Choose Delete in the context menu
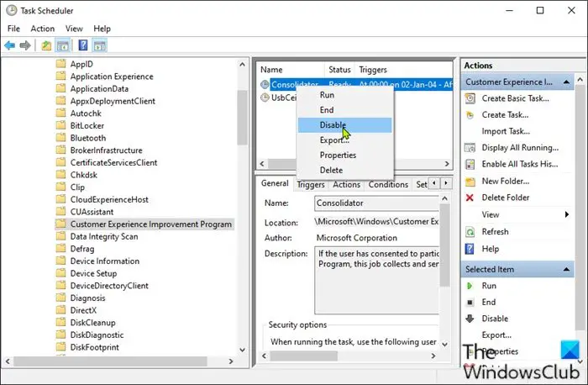Screen dimensions: 588x385 [x=345, y=170]
